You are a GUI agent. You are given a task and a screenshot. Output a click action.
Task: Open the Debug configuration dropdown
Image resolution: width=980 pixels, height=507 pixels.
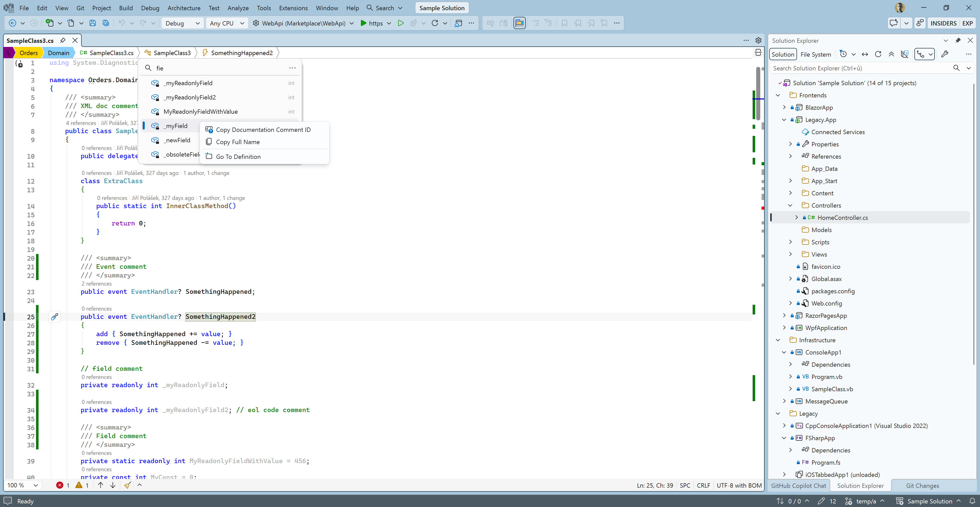tap(183, 23)
